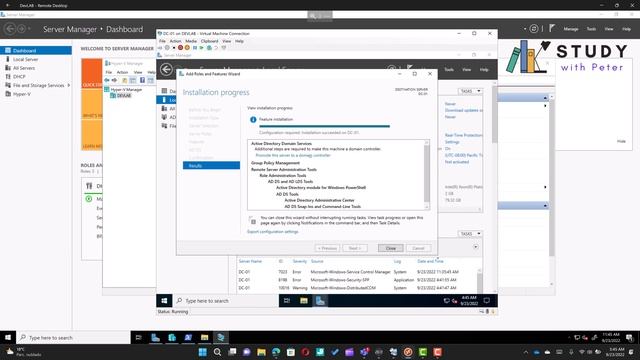The width and height of the screenshot is (640, 360).
Task: Click guest taskbar notification center icon
Action: coord(487,300)
